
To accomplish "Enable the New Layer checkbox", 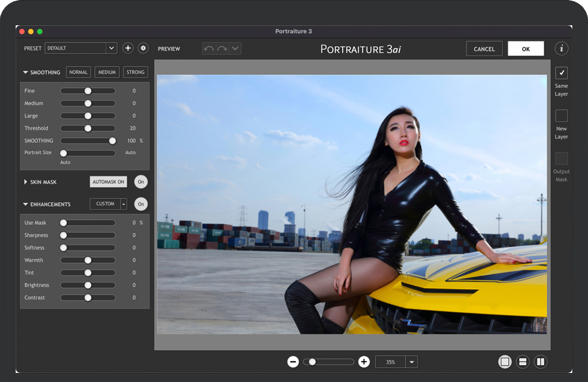I will [x=561, y=116].
